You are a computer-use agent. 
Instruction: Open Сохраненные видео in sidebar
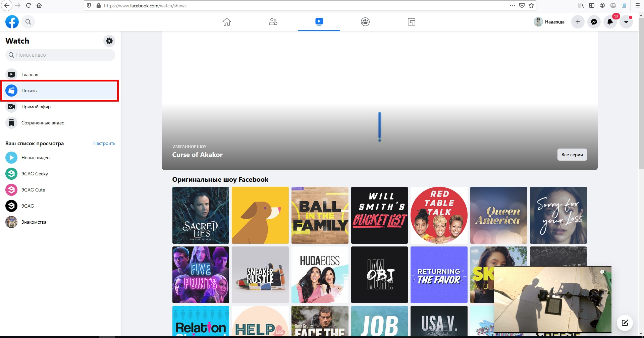(60, 123)
